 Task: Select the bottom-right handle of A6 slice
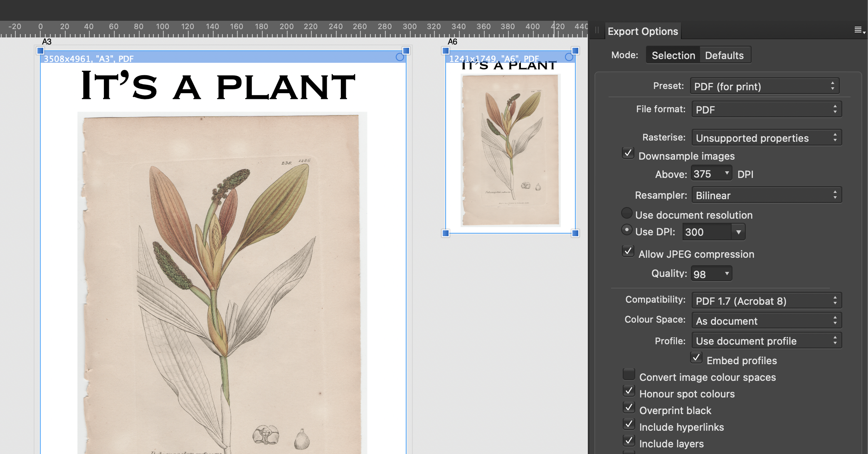pyautogui.click(x=575, y=233)
